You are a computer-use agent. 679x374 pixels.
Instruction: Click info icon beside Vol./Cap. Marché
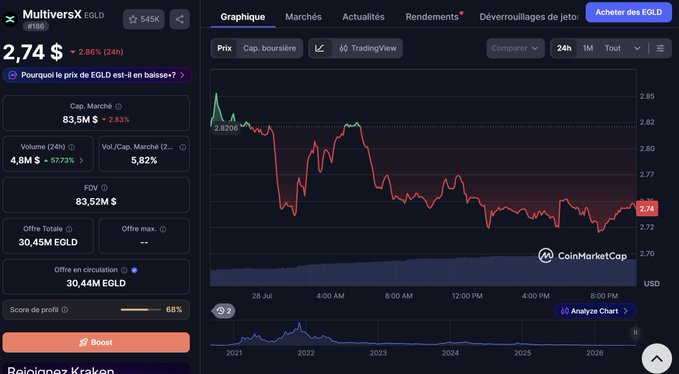(183, 147)
